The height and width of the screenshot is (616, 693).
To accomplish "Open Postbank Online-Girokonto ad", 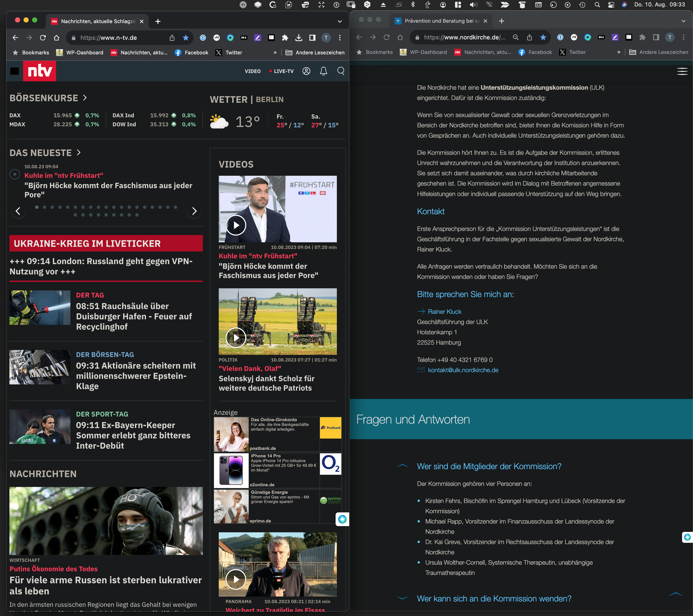I will click(278, 434).
